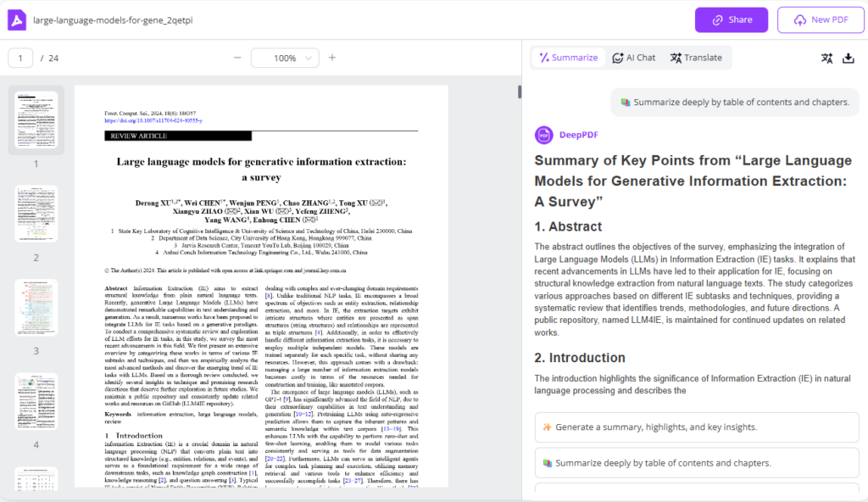Click the Share button
868x502 pixels.
tap(731, 19)
